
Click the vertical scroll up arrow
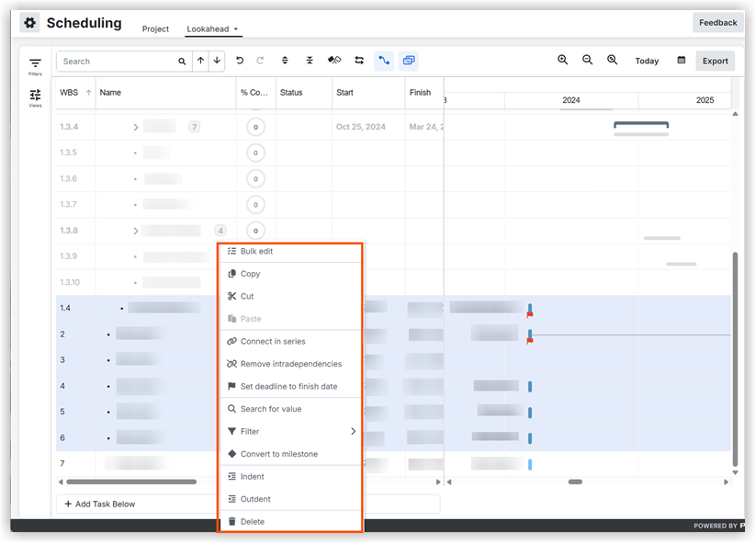coord(735,114)
